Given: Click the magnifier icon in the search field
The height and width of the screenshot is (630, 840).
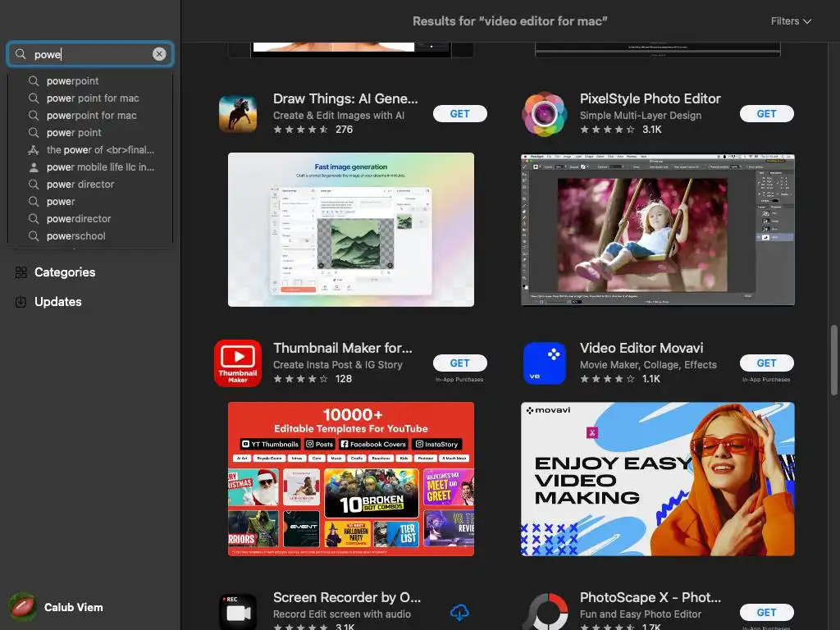Looking at the screenshot, I should click(21, 54).
